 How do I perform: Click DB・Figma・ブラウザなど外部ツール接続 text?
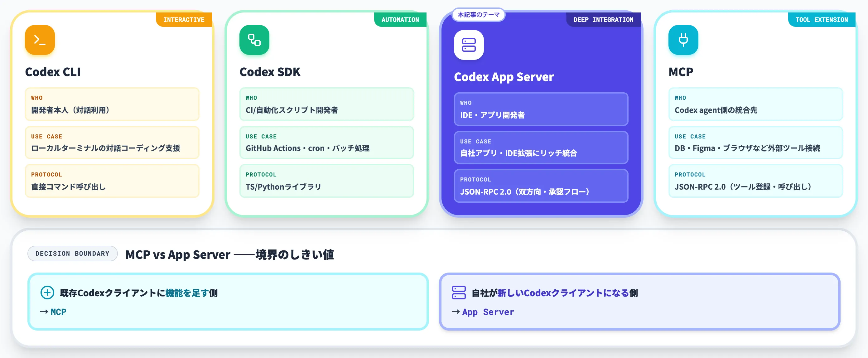pos(747,148)
